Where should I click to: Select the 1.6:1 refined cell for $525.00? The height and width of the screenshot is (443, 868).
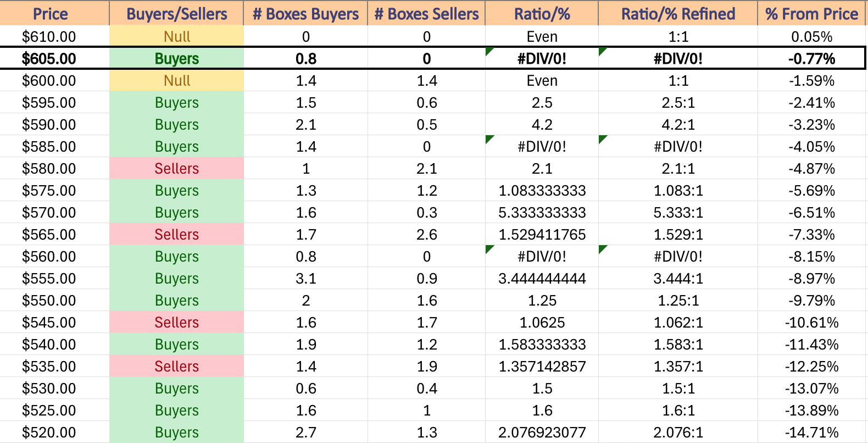click(x=678, y=410)
